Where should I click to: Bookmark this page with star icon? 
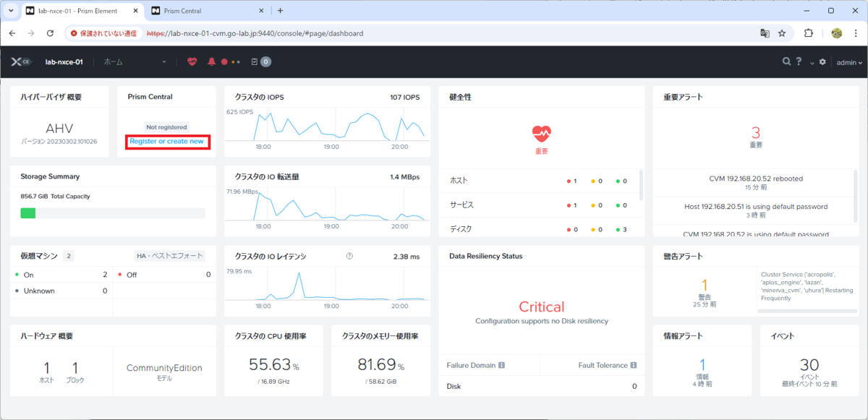point(782,33)
